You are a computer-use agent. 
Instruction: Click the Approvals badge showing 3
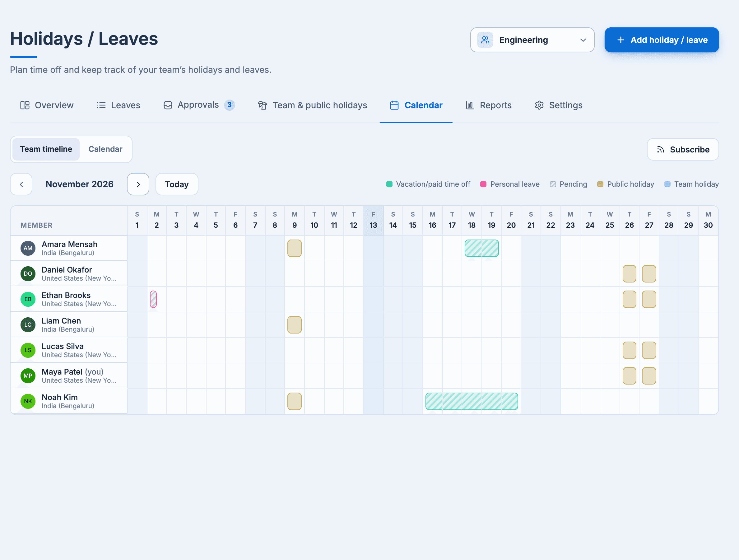(x=230, y=105)
